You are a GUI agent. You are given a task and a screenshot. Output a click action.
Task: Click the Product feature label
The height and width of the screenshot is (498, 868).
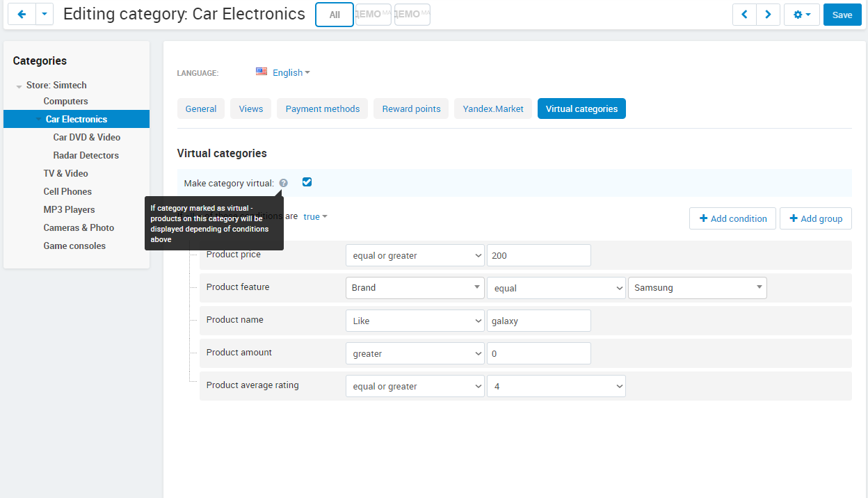[x=238, y=287]
